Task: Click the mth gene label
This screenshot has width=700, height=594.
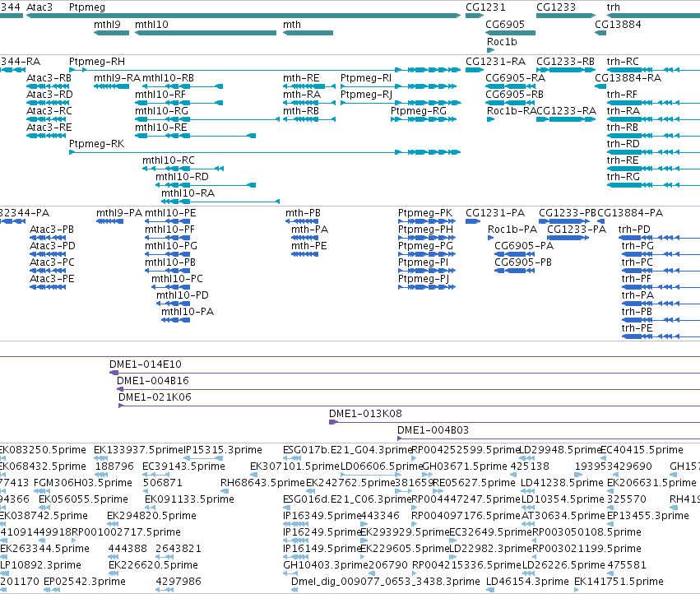Action: point(291,25)
